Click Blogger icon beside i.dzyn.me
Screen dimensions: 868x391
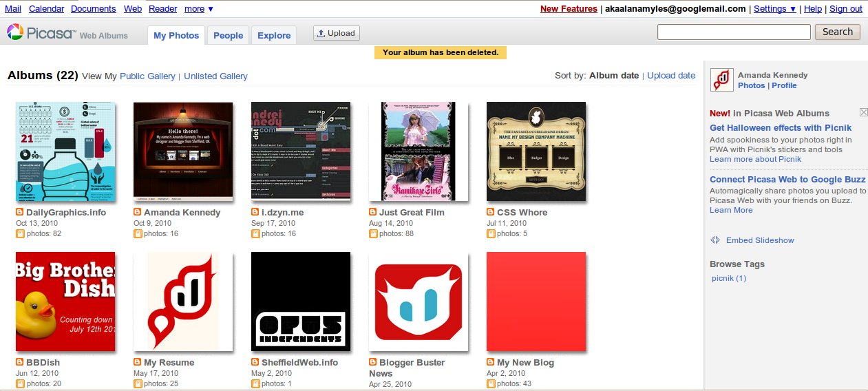click(x=255, y=212)
